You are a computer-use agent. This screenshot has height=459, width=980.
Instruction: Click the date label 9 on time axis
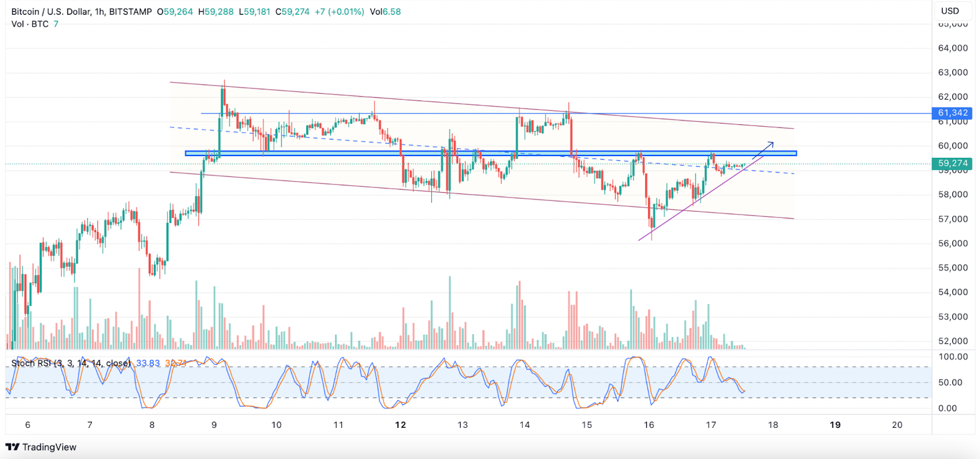pos(214,425)
